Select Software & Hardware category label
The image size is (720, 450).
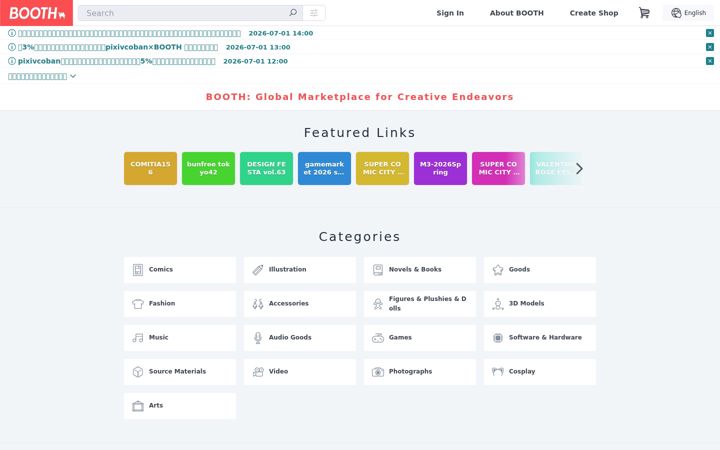pyautogui.click(x=545, y=338)
